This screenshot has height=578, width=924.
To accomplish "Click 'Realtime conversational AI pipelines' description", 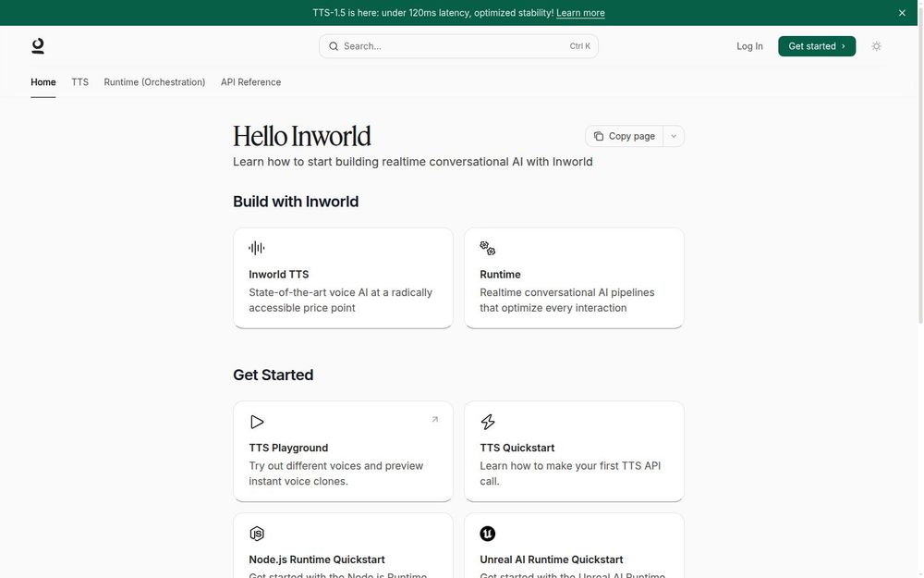I will click(x=567, y=301).
